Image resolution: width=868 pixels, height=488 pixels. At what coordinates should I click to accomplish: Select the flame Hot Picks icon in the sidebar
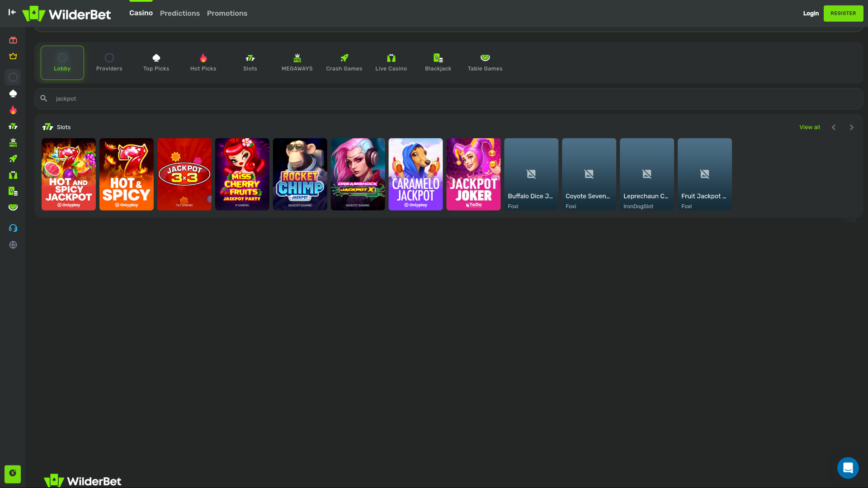pyautogui.click(x=13, y=110)
